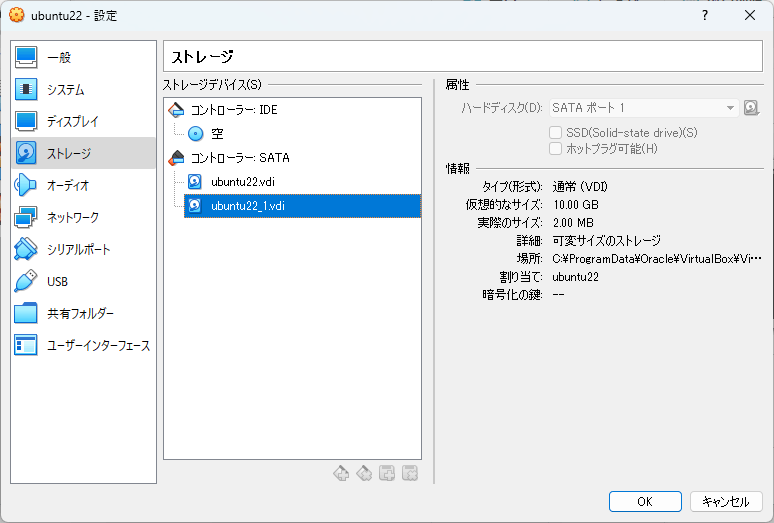Screen dimensions: 774x523
Task: Click the SATA controller icon
Action: [176, 158]
